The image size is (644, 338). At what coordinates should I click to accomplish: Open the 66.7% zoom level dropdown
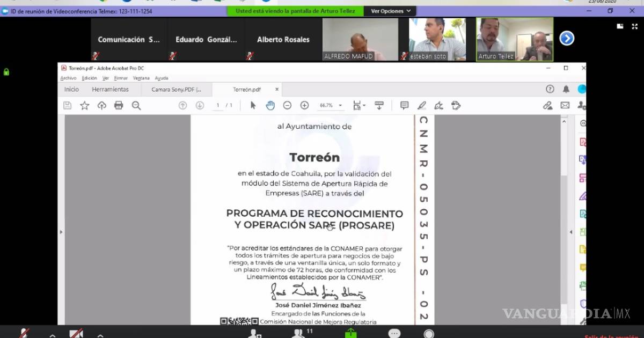coord(331,106)
